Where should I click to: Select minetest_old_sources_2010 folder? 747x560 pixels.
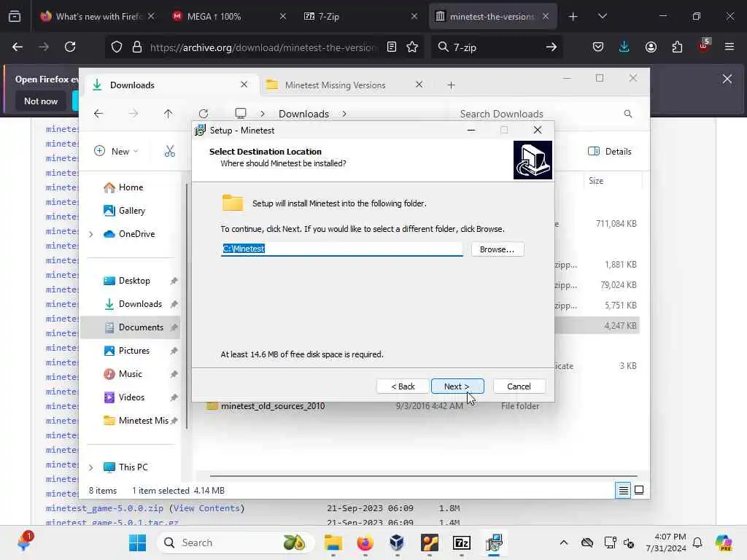pyautogui.click(x=273, y=406)
